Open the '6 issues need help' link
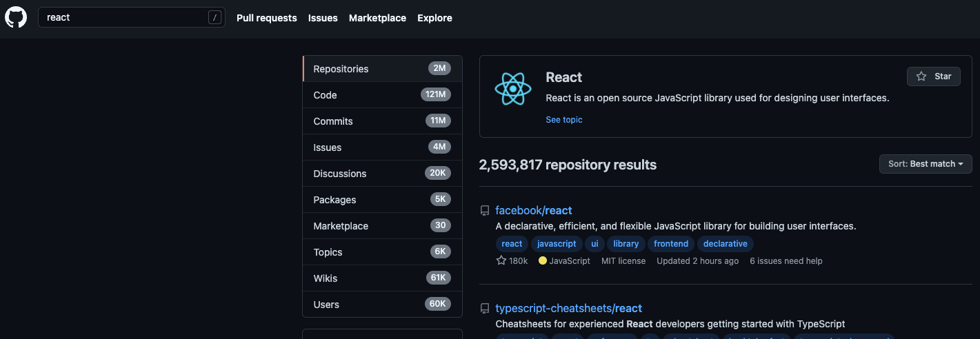The width and height of the screenshot is (980, 339). [x=786, y=261]
